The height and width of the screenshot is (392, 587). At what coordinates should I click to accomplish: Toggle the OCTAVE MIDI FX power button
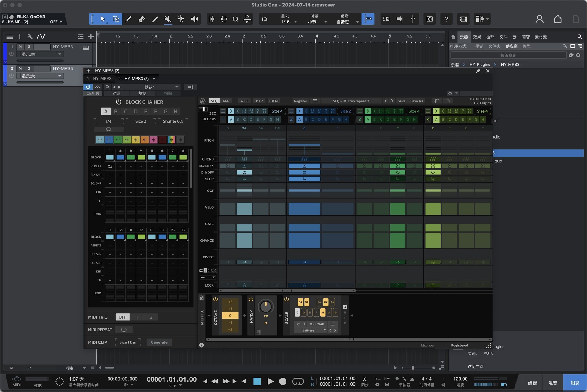pyautogui.click(x=215, y=299)
